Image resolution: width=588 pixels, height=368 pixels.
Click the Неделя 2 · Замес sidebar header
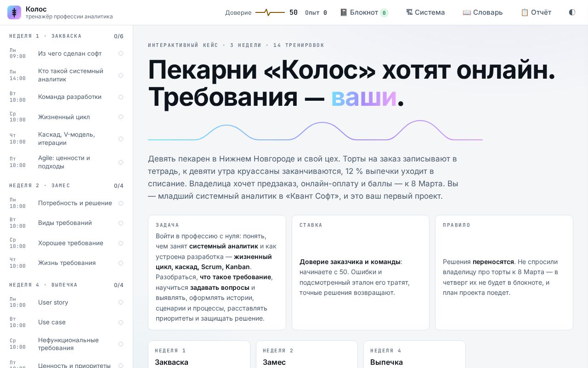[66, 185]
